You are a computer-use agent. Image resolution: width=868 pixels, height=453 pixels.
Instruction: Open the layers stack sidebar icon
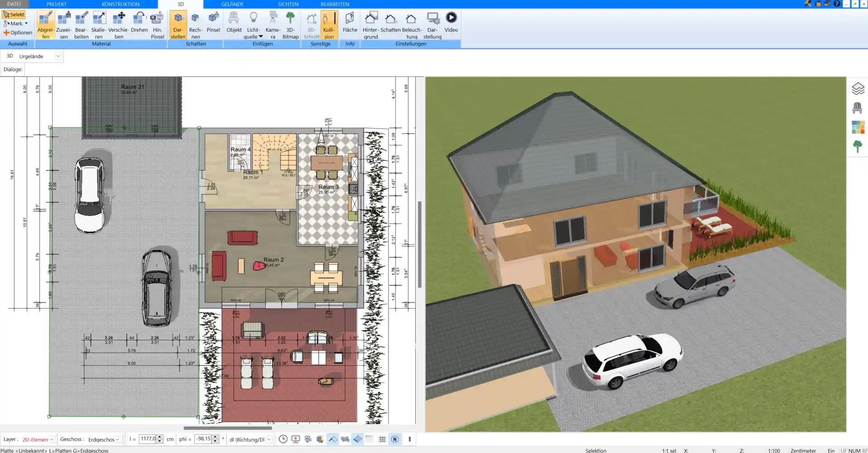(x=858, y=89)
